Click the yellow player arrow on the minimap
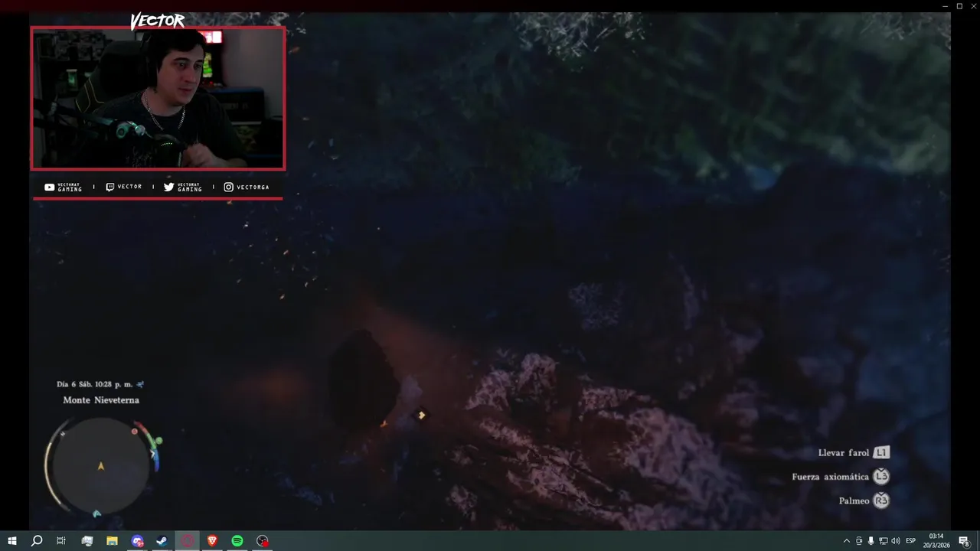The image size is (980, 551). [x=101, y=465]
